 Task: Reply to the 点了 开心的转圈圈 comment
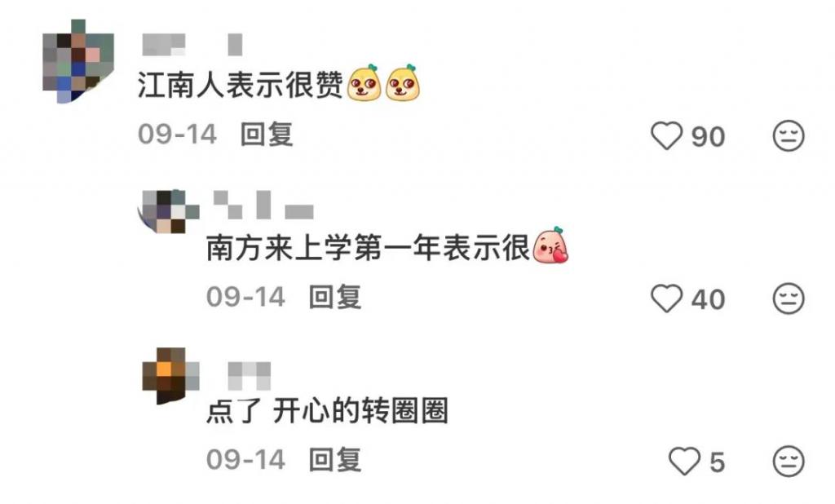pos(335,460)
